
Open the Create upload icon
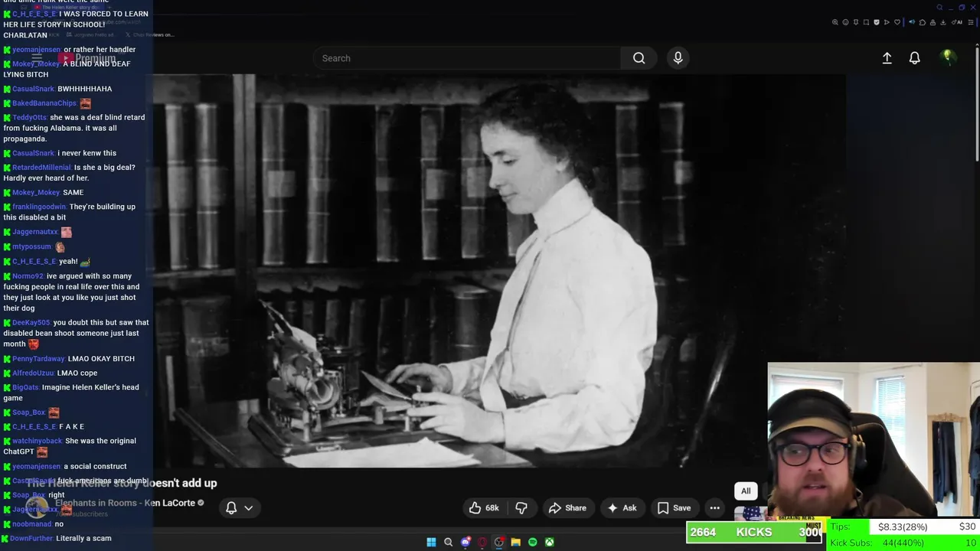(887, 58)
